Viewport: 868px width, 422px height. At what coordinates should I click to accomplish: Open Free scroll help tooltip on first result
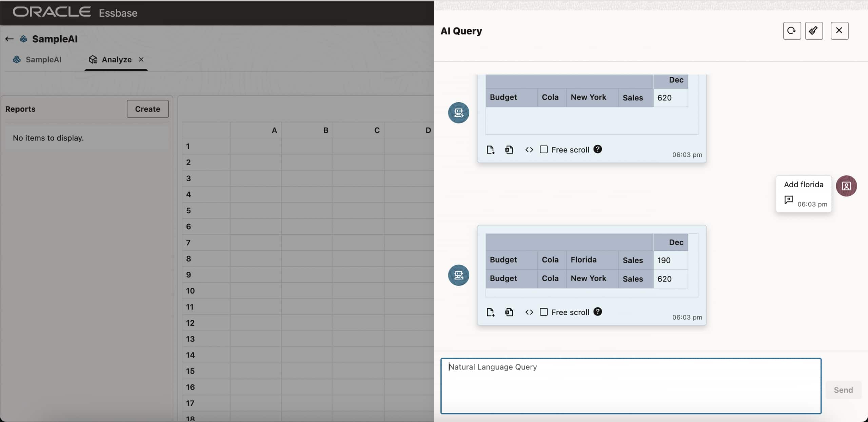[597, 149]
